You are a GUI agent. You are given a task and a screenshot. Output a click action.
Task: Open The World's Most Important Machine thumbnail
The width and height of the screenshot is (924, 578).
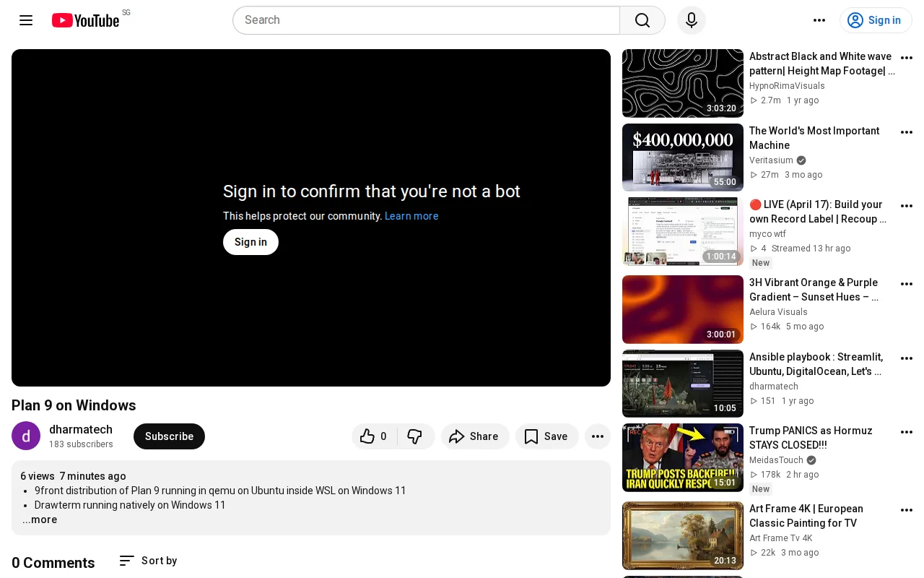click(683, 158)
